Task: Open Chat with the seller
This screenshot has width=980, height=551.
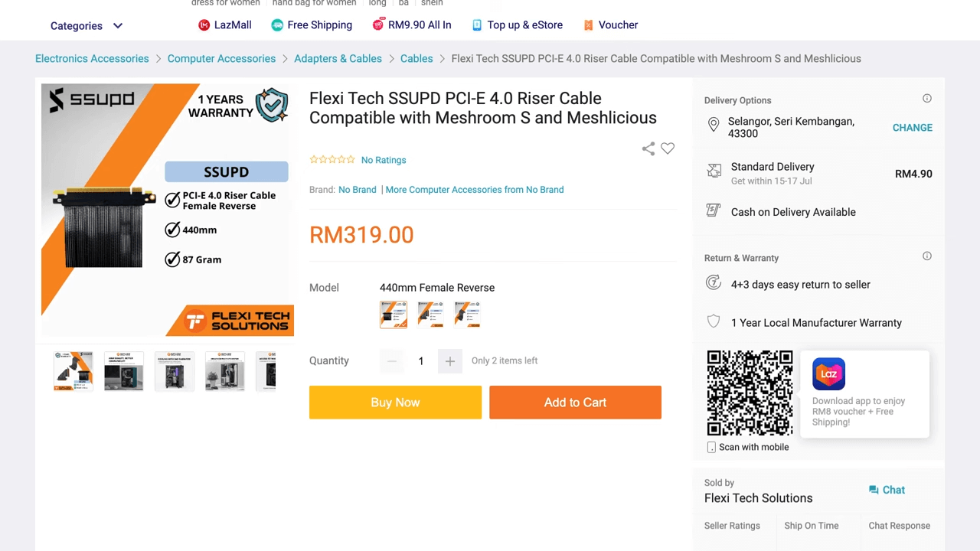Action: point(887,490)
